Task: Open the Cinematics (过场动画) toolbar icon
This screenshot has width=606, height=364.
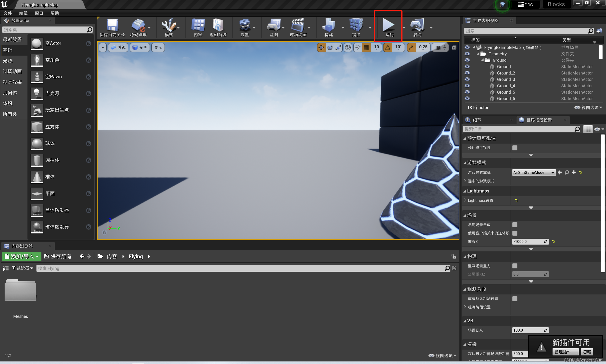Action: click(298, 25)
